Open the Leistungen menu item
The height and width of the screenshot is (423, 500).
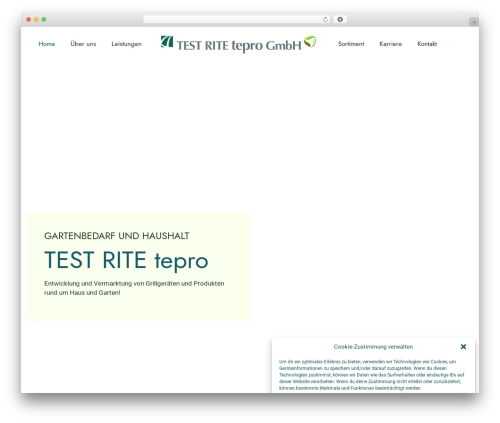126,44
